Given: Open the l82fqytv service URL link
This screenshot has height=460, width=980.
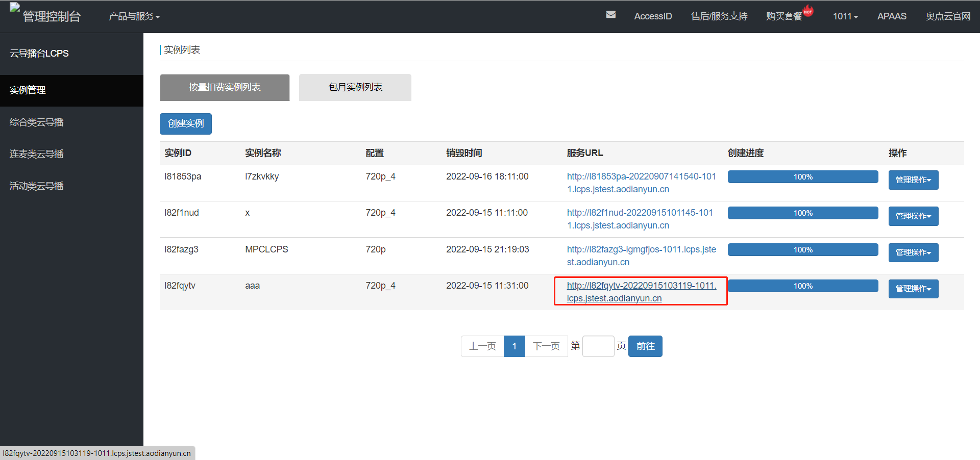Looking at the screenshot, I should coord(641,286).
